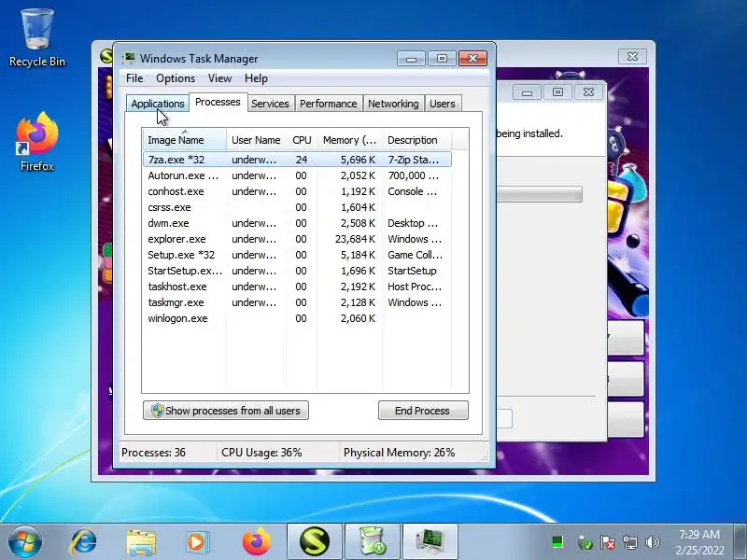Image resolution: width=747 pixels, height=560 pixels.
Task: Open the Recycle Bin desktop icon
Action: (x=37, y=38)
